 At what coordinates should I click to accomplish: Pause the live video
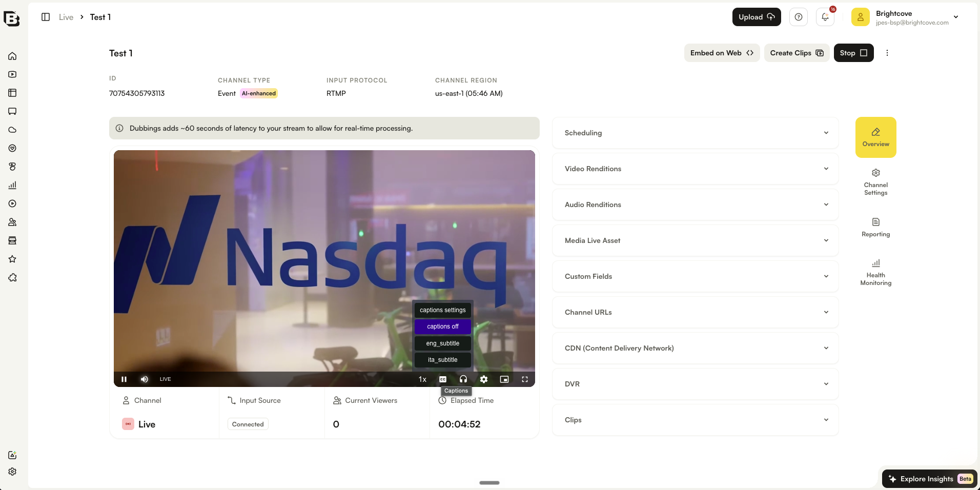click(x=124, y=379)
